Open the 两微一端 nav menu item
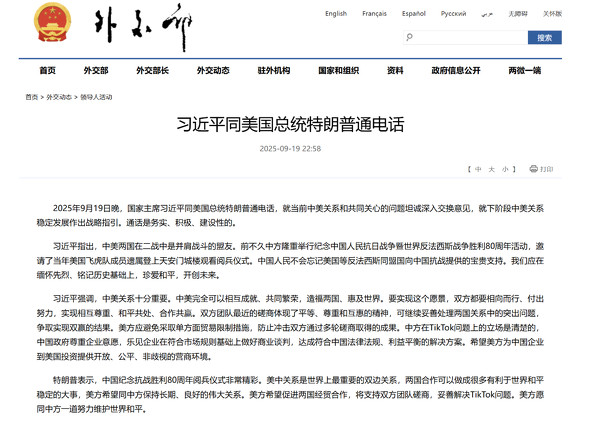Image resolution: width=590 pixels, height=427 pixels. point(525,70)
